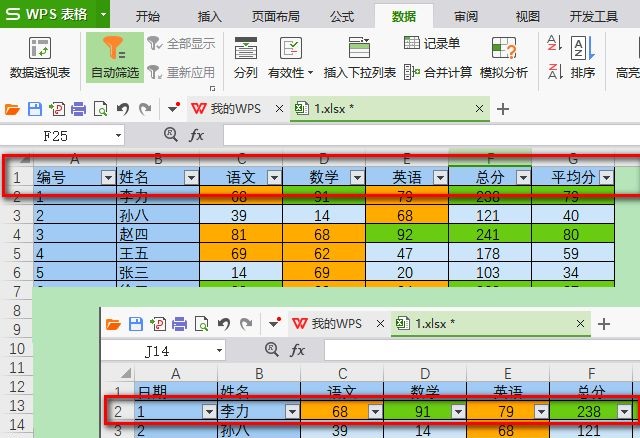
Task: Click the undo arrow in the upper quick toolbar
Action: tap(122, 109)
